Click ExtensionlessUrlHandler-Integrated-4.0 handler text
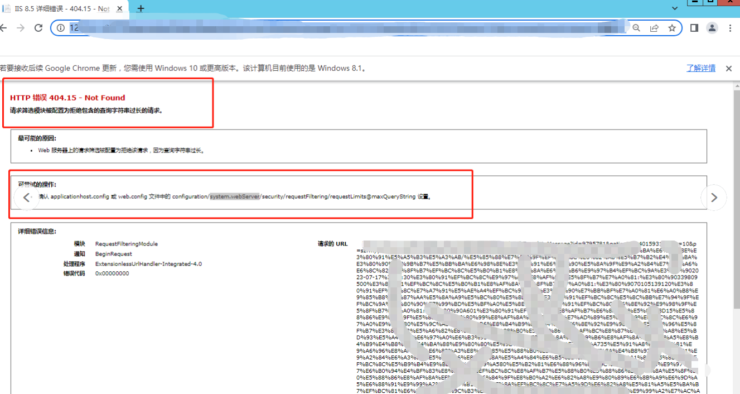Screen dimensions: 740x394 coord(148,264)
